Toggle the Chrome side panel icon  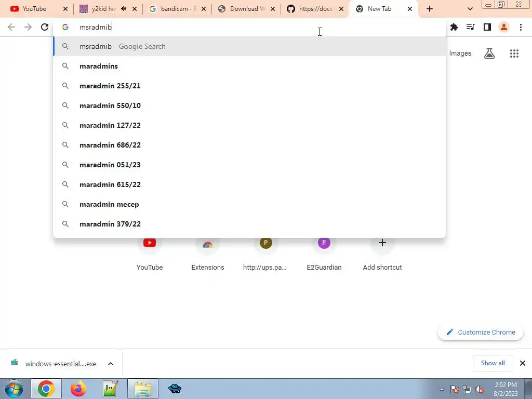(x=487, y=27)
